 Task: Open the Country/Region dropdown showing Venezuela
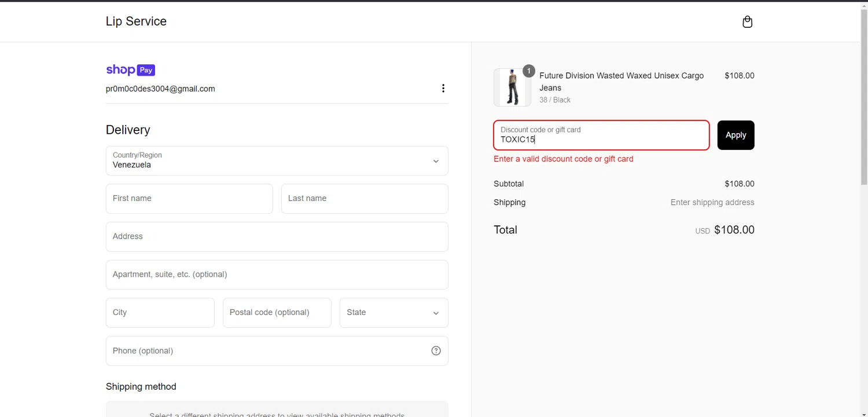[x=277, y=160]
